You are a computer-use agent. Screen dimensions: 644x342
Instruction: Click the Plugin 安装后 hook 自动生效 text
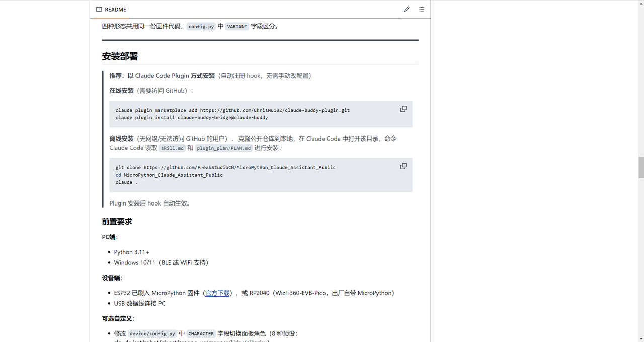tap(151, 203)
